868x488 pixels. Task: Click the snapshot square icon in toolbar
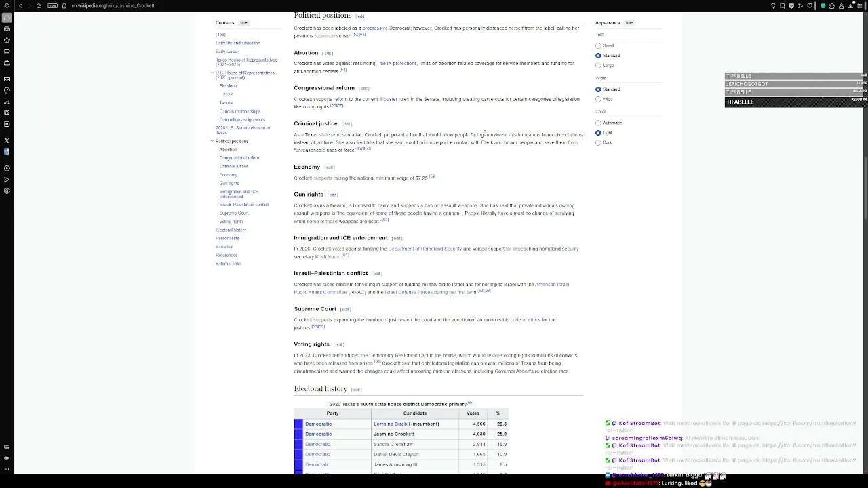782,5
